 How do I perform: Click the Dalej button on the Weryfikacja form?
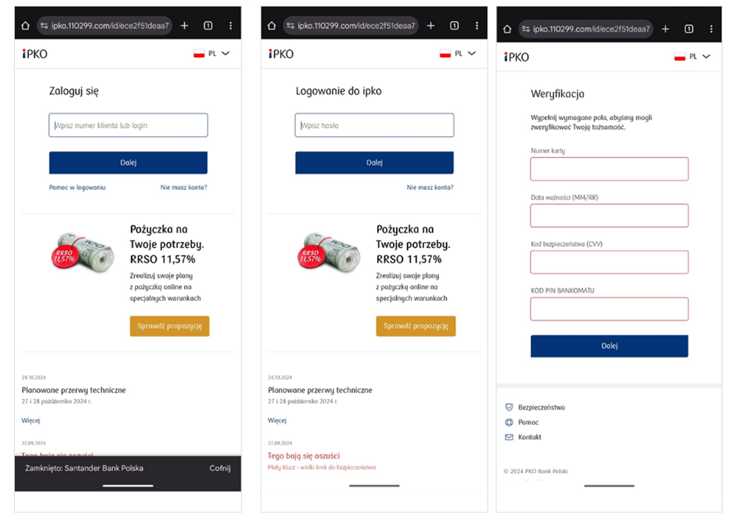609,346
